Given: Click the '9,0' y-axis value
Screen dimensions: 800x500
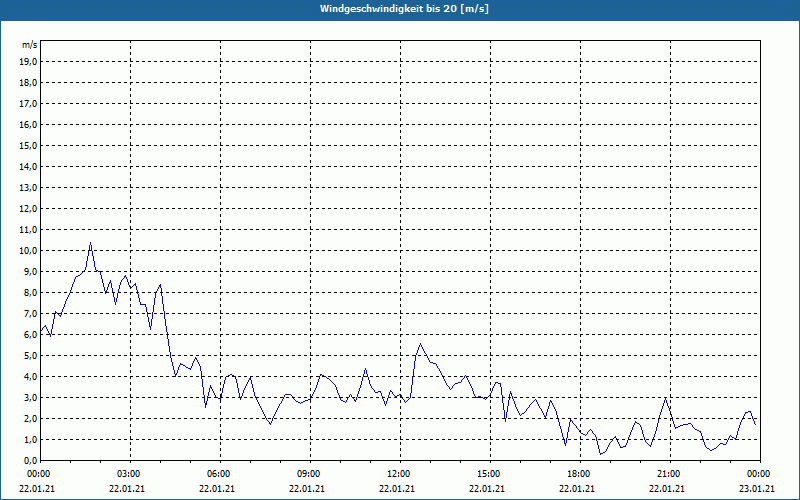Looking at the screenshot, I should pyautogui.click(x=30, y=271).
